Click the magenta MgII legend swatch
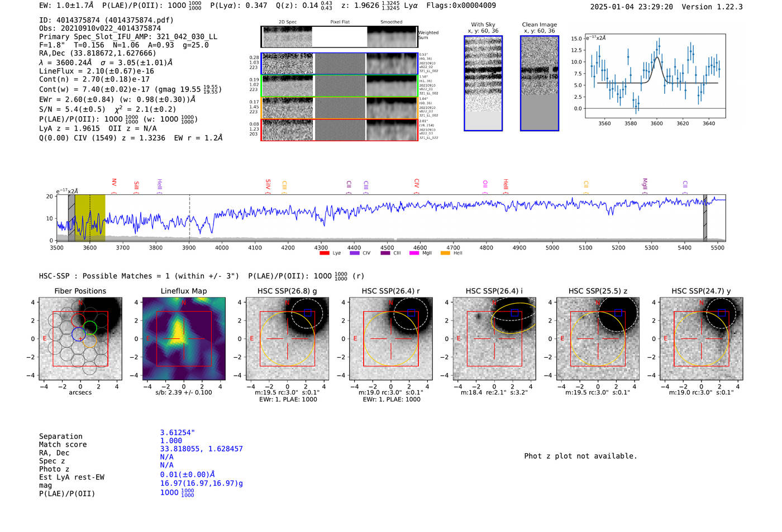 (x=414, y=253)
